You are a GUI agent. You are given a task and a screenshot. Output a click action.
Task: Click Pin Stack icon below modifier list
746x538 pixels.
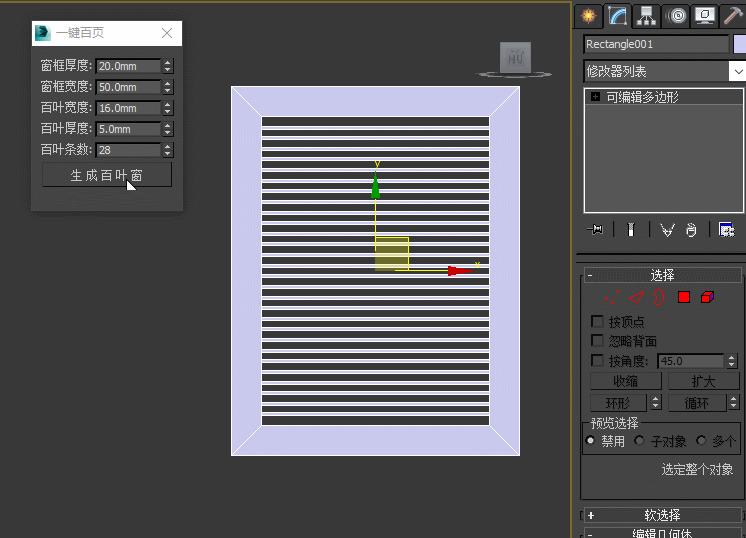[596, 230]
